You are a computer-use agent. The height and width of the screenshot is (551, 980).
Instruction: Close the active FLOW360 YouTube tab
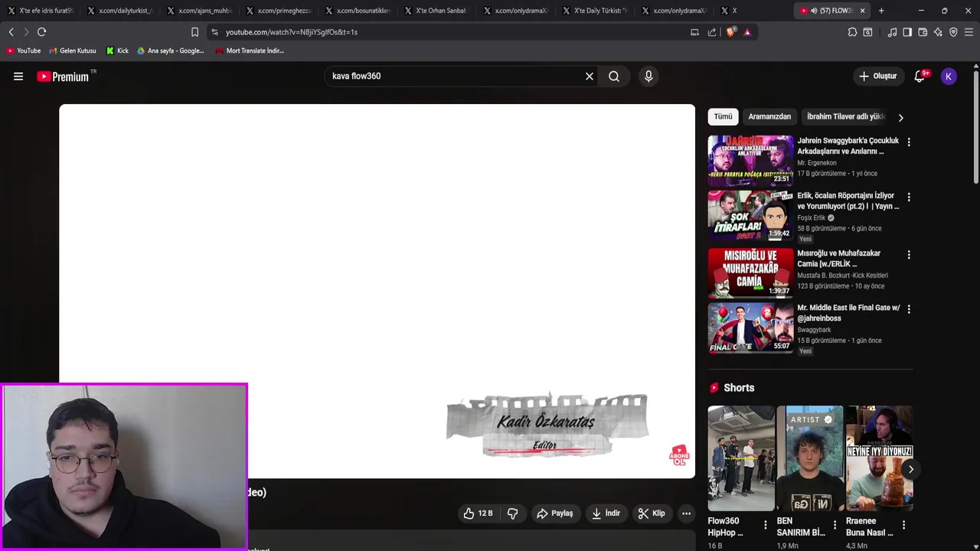(x=862, y=11)
